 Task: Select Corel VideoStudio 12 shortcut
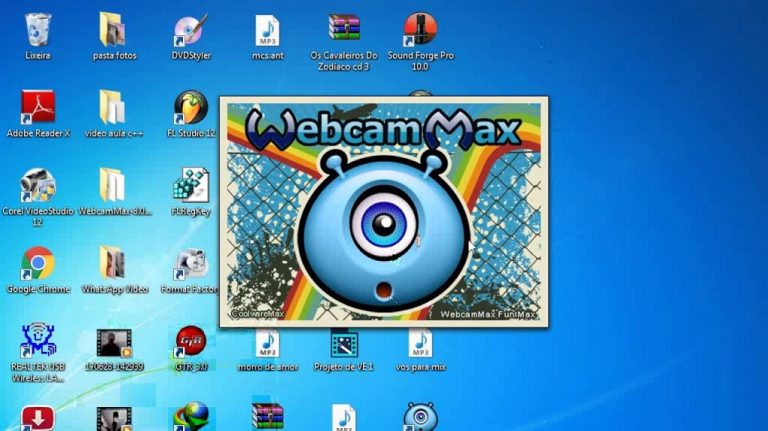point(38,187)
